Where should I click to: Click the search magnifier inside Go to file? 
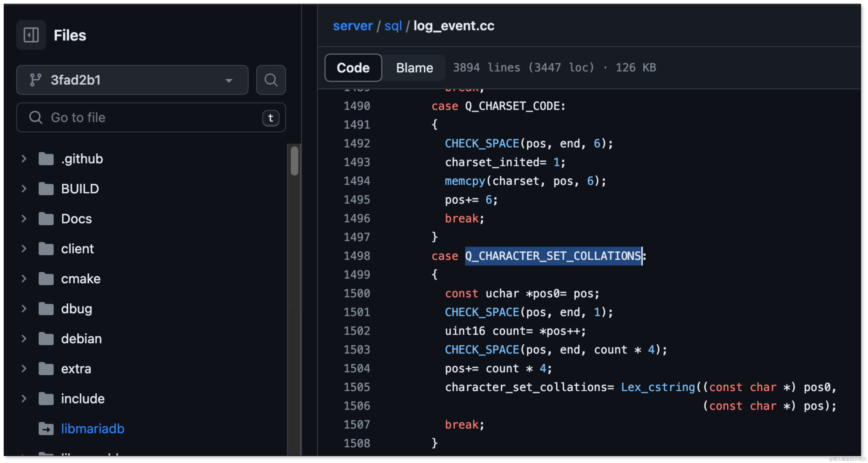pos(36,118)
